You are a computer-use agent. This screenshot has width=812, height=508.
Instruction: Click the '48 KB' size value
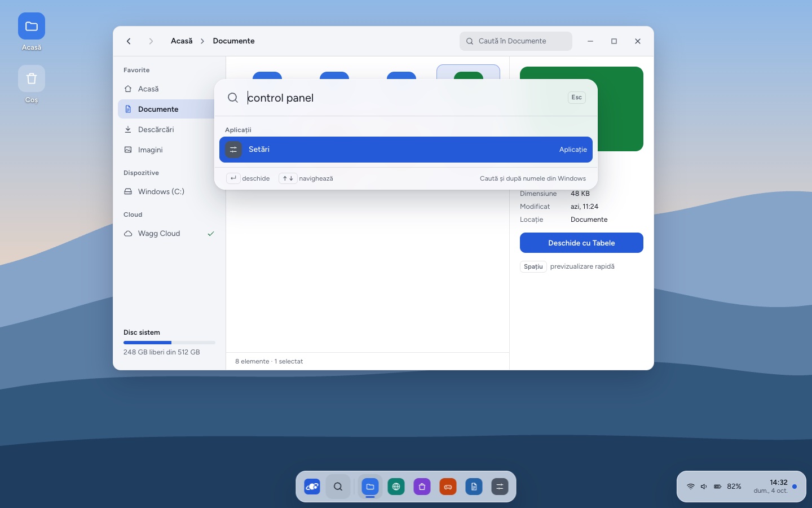point(580,194)
